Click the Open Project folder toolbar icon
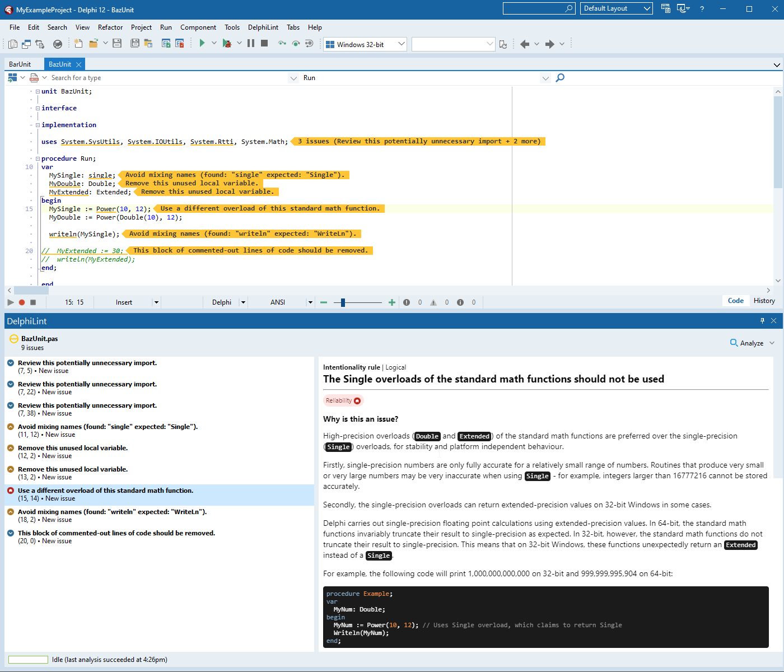This screenshot has width=784, height=672. coord(148,44)
